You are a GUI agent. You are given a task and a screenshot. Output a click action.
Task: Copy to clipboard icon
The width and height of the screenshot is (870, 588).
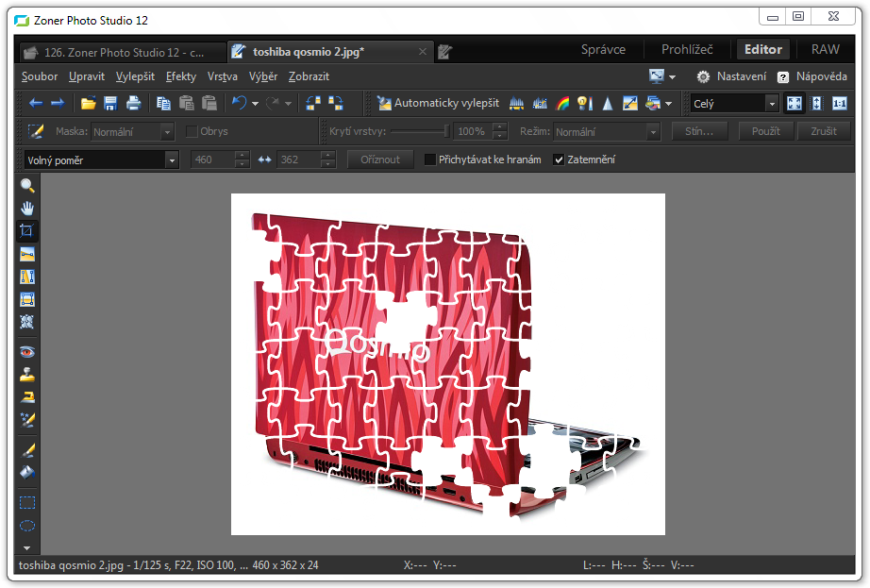click(x=163, y=103)
